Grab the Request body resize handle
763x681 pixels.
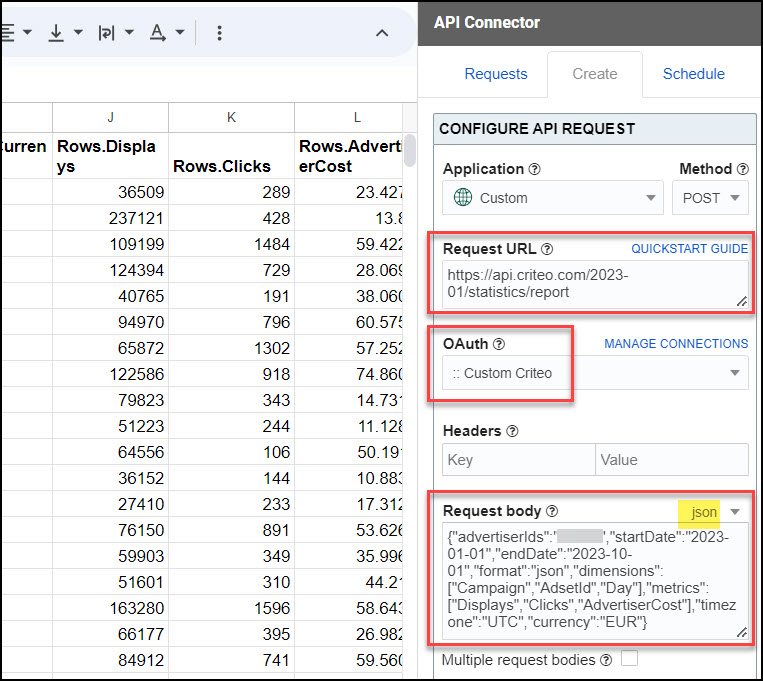coord(742,632)
